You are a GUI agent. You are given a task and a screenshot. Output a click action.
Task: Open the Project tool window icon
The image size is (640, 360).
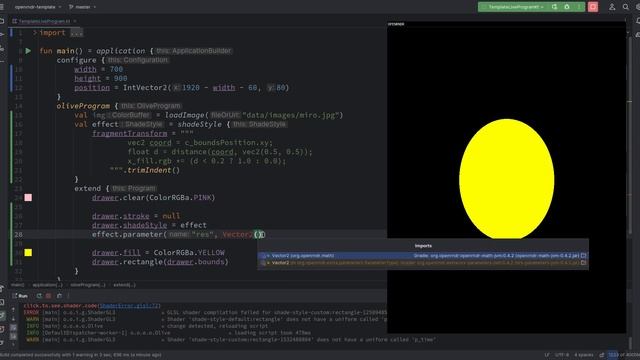(x=2, y=21)
